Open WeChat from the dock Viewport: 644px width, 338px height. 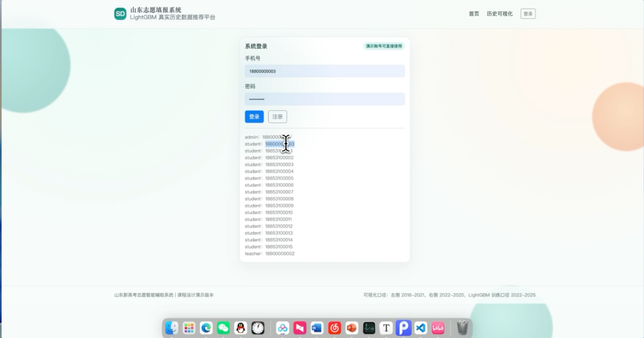click(223, 328)
